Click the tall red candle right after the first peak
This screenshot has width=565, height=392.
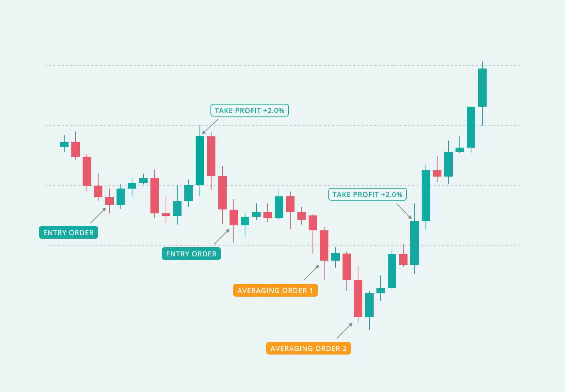click(x=211, y=156)
